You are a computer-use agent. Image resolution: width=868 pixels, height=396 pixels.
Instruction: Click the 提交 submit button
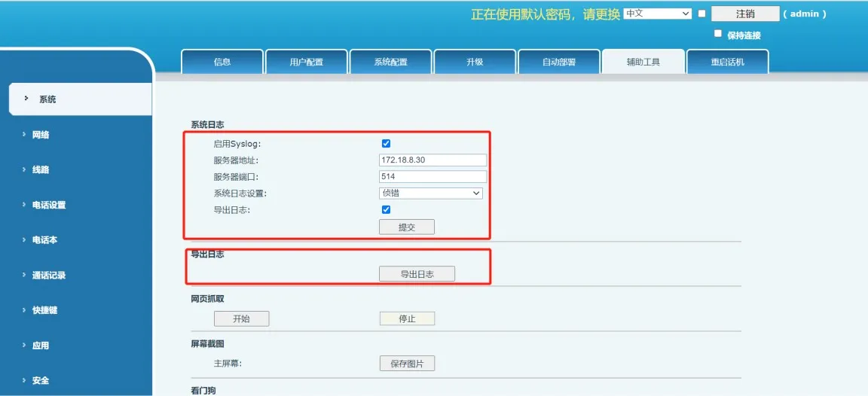407,227
